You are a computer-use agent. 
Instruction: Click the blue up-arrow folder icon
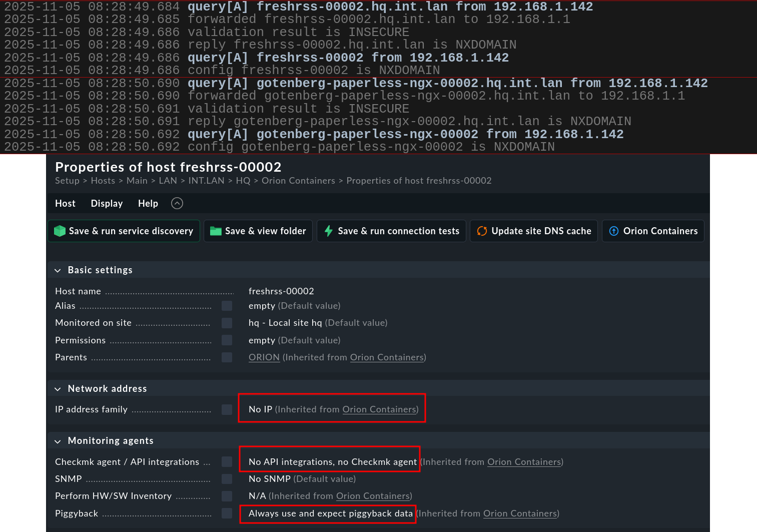[614, 231]
